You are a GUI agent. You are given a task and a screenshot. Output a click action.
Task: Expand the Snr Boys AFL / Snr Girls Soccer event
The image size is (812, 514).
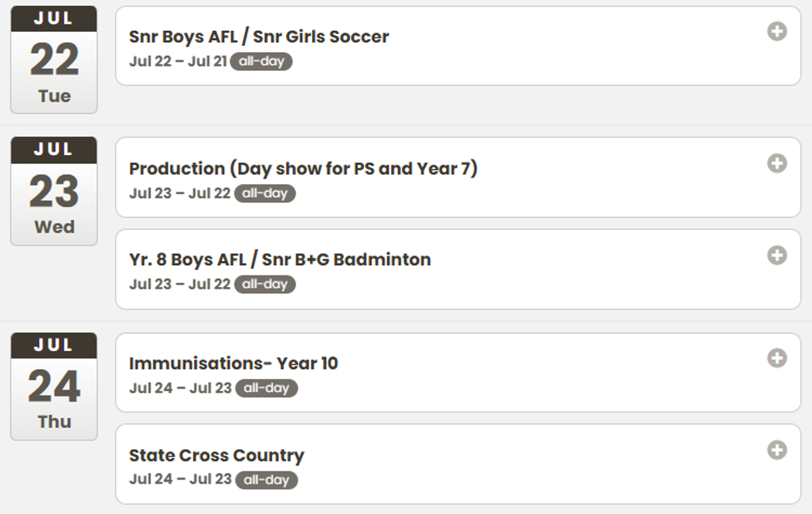[777, 31]
